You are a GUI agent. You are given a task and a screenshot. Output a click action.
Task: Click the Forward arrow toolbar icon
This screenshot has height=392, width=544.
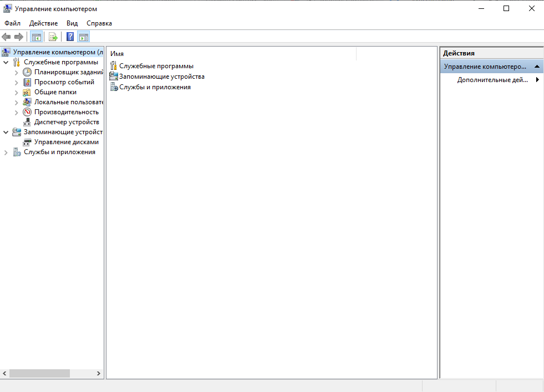click(x=19, y=37)
